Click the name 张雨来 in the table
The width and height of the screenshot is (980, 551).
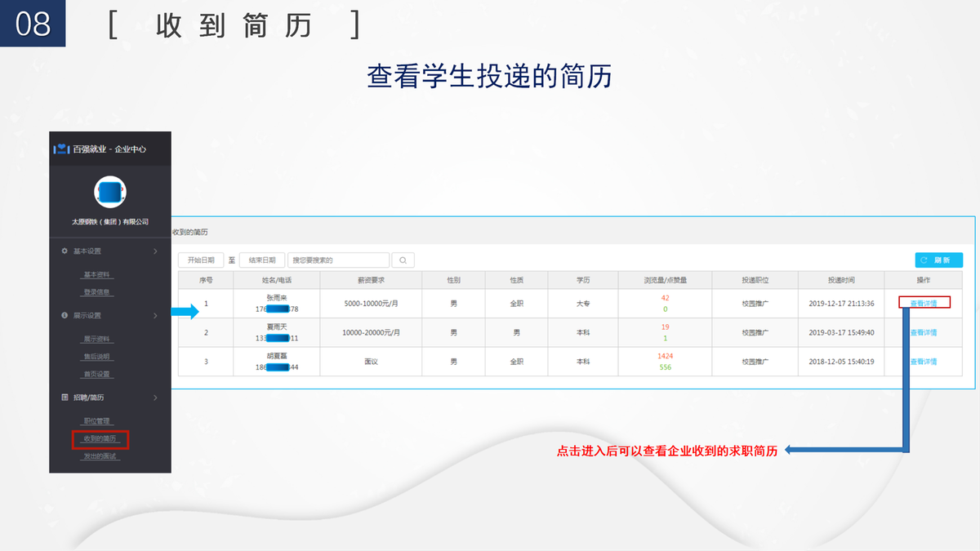(x=277, y=298)
